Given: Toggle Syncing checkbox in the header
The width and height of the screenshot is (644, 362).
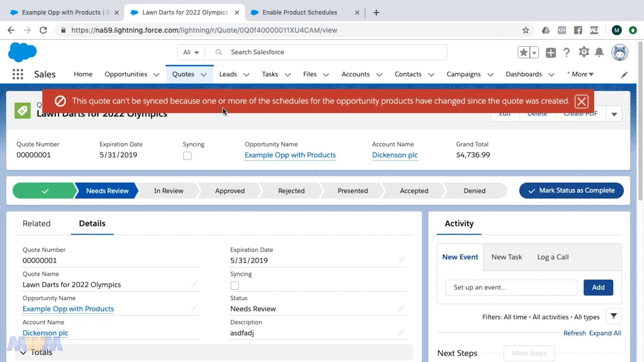Looking at the screenshot, I should 187,156.
